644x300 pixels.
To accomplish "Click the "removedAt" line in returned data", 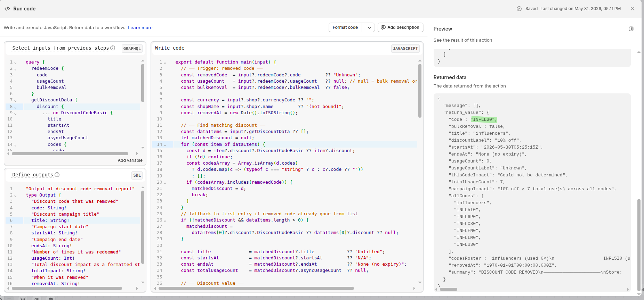I will pos(502,265).
